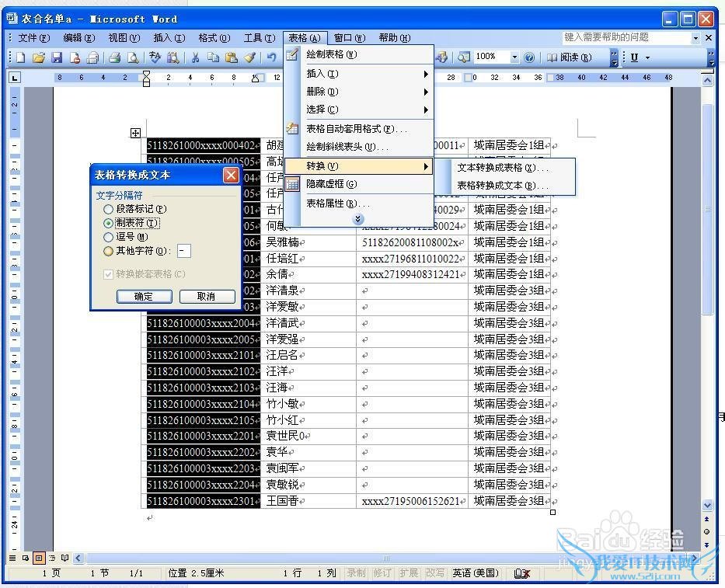
Task: Select Print layout view icon
Action: (x=39, y=558)
